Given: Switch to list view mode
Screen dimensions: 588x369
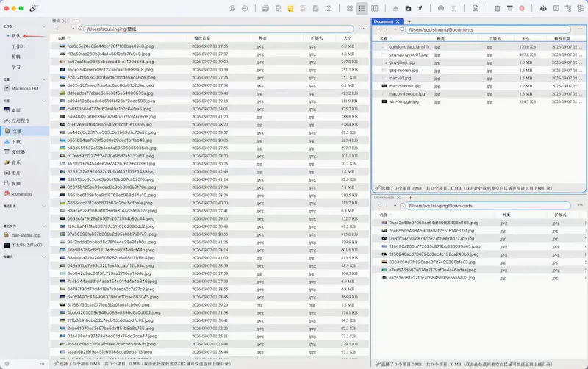Looking at the screenshot, I should pos(362,8).
